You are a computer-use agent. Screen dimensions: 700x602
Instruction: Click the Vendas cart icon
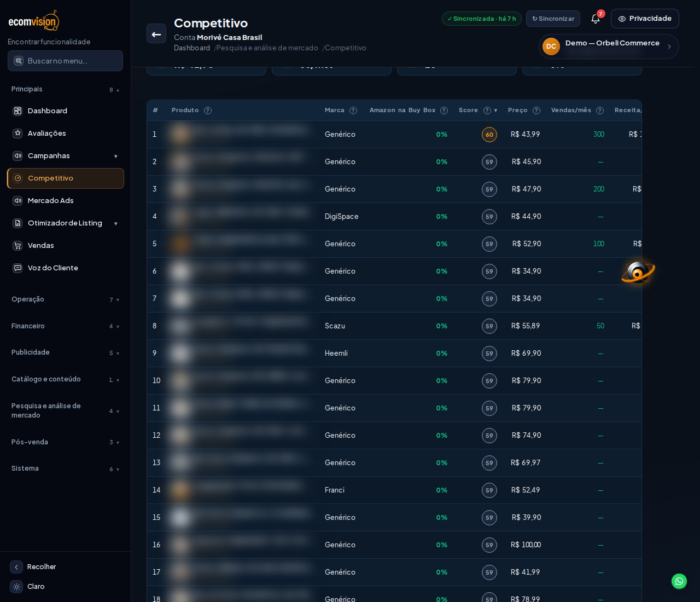(x=17, y=246)
